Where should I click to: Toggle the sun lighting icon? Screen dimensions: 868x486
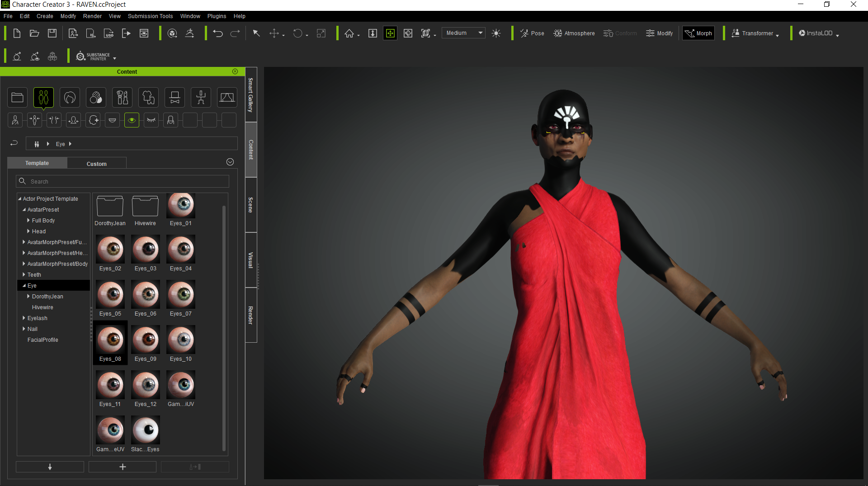(x=496, y=33)
